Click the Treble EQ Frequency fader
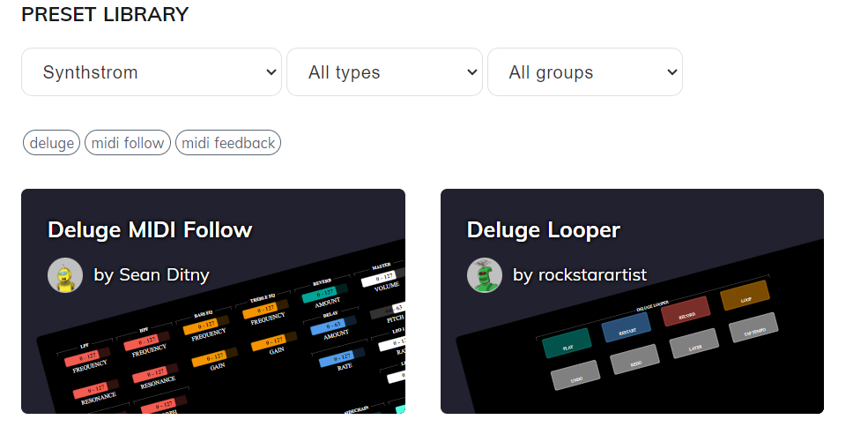 coord(265,309)
